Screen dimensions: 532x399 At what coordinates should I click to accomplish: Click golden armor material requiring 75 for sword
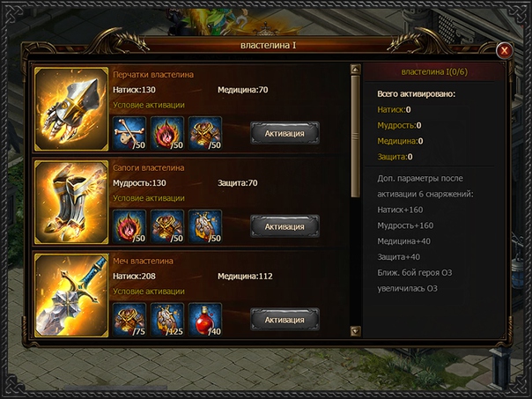[129, 320]
